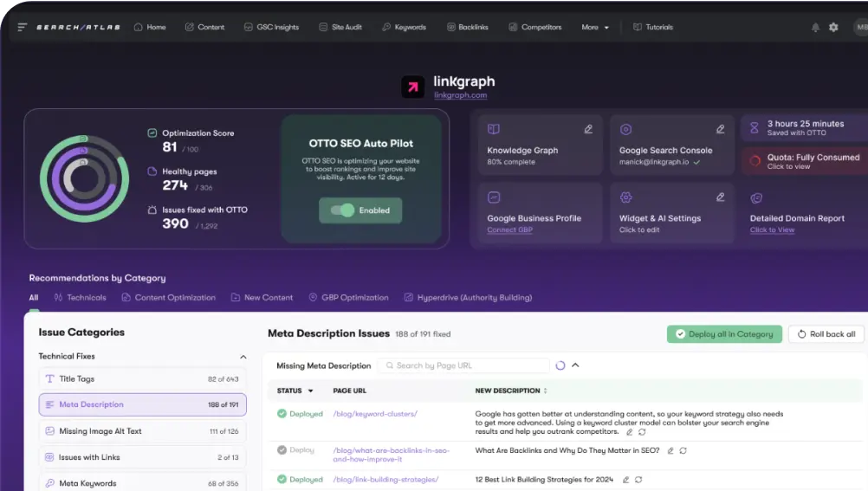
Task: Click the loading refresh circle icon
Action: (560, 365)
